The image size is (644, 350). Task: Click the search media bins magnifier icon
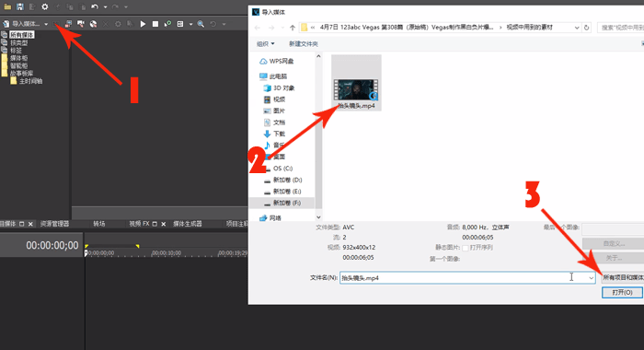tap(201, 24)
